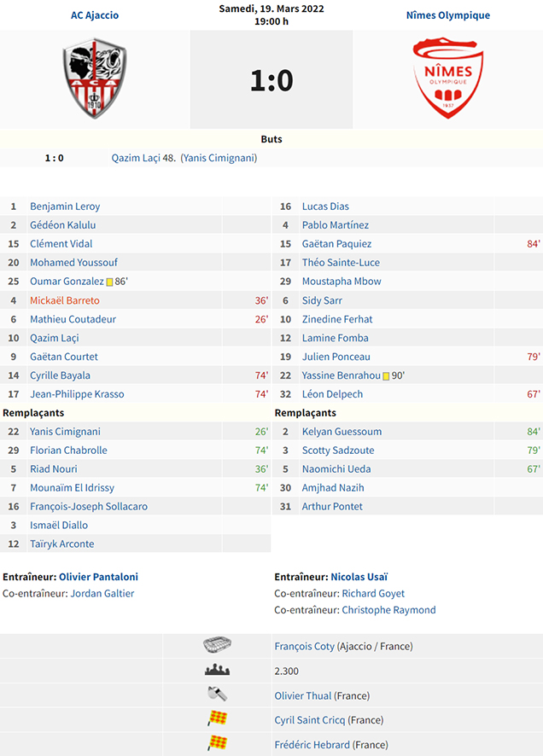The height and width of the screenshot is (756, 543).
Task: Click the Nîmes Olympique club crest
Action: [448, 79]
